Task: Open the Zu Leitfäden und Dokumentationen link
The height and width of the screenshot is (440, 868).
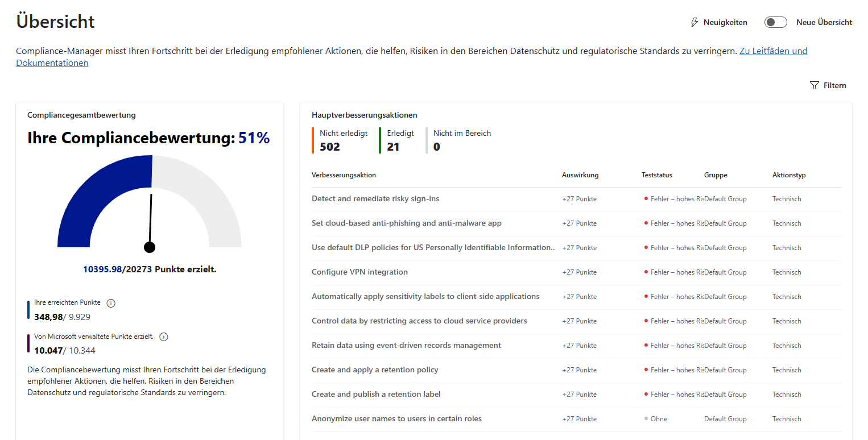Action: (x=774, y=51)
